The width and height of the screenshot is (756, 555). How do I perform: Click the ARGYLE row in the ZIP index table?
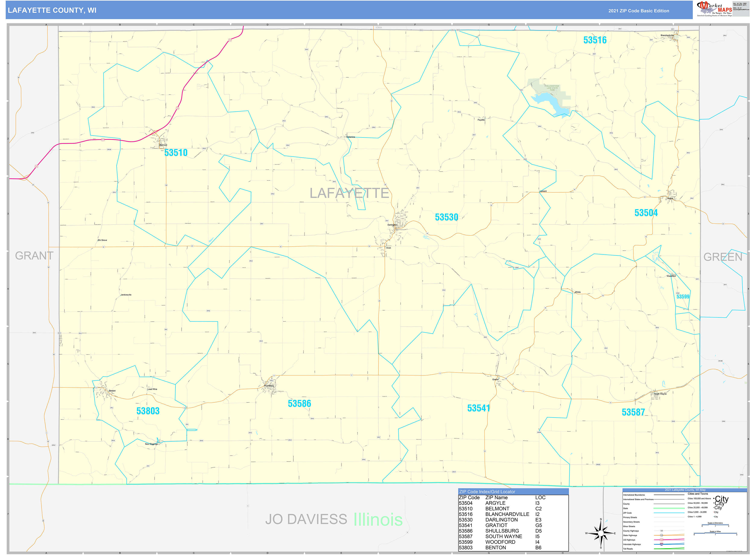513,503
